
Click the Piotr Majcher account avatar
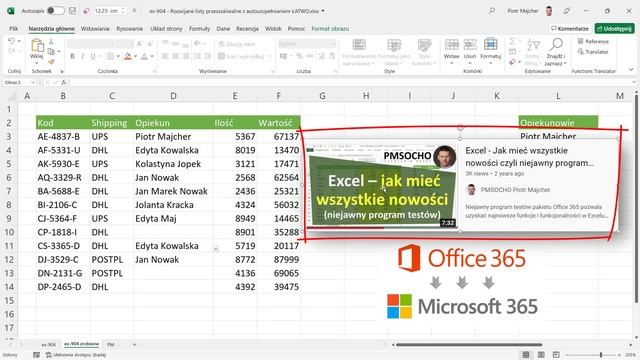point(549,11)
